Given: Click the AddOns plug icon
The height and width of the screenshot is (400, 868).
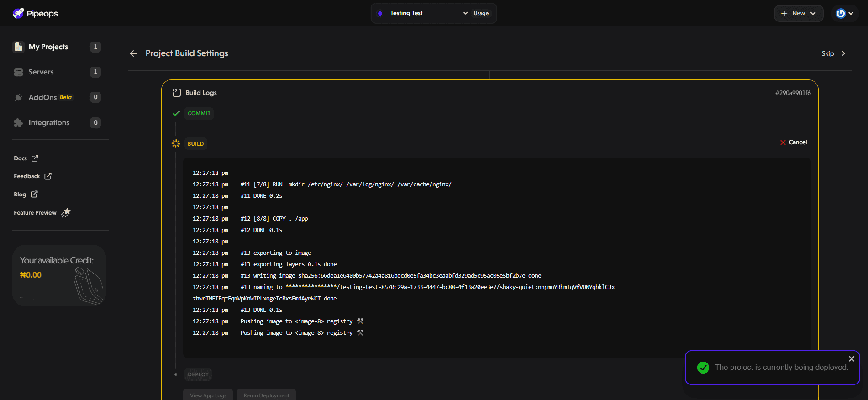Looking at the screenshot, I should click(19, 97).
